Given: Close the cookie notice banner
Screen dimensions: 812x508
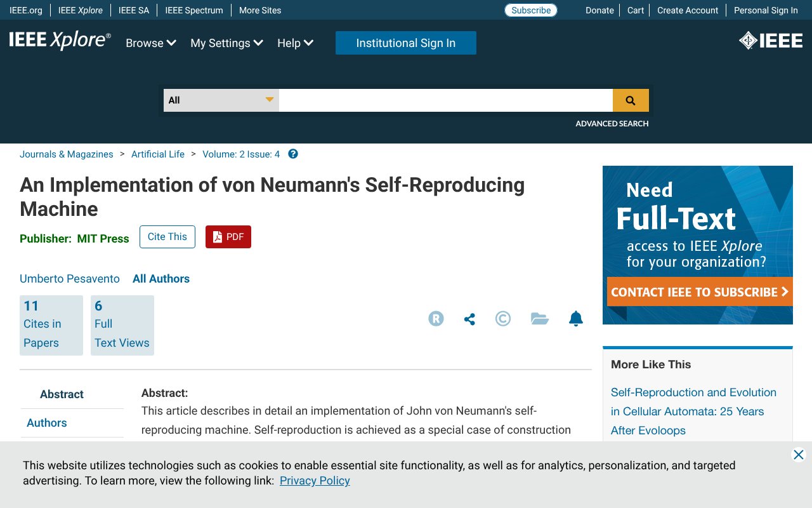Looking at the screenshot, I should [799, 455].
